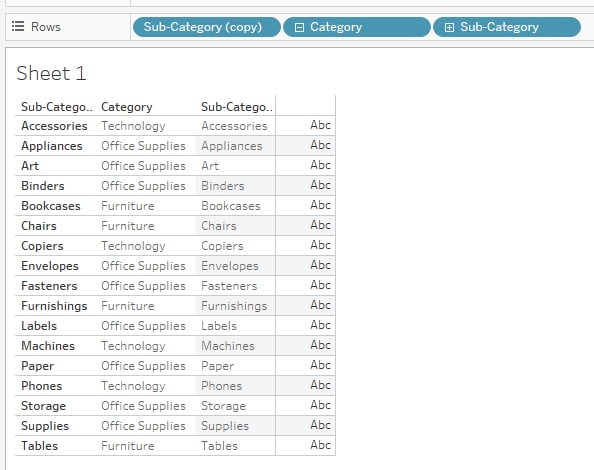Image resolution: width=594 pixels, height=470 pixels.
Task: Click the bold Copiers row header
Action: click(x=42, y=246)
